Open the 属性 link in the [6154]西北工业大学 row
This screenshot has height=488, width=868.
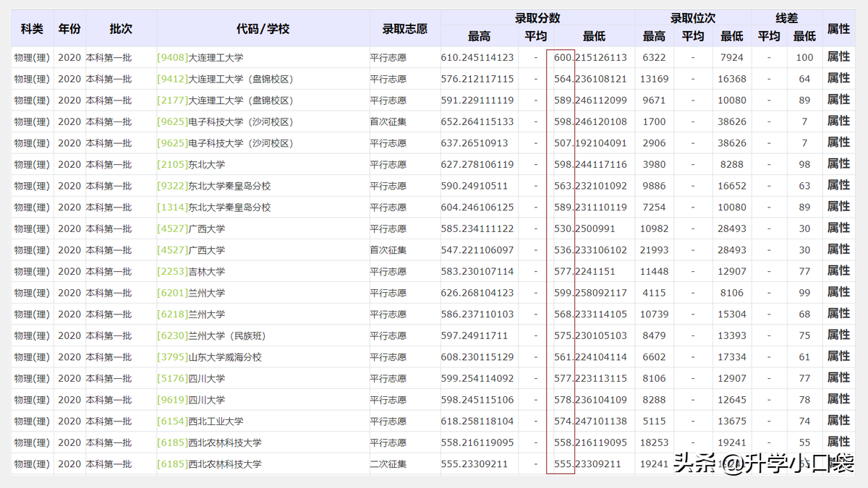click(x=838, y=420)
